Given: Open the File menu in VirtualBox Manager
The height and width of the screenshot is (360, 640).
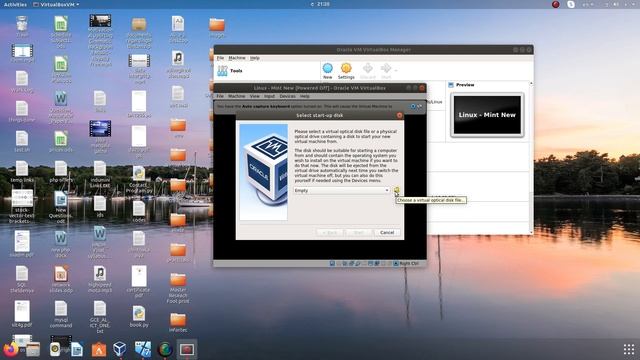Looking at the screenshot, I should [220, 58].
